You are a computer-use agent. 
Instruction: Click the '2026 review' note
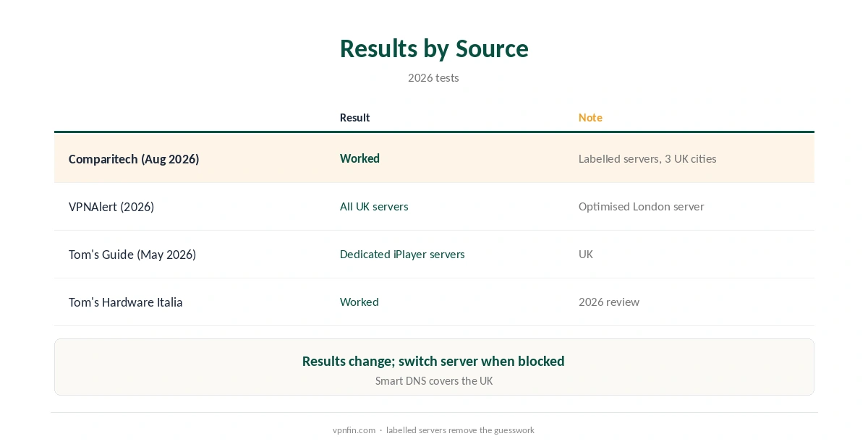609,302
